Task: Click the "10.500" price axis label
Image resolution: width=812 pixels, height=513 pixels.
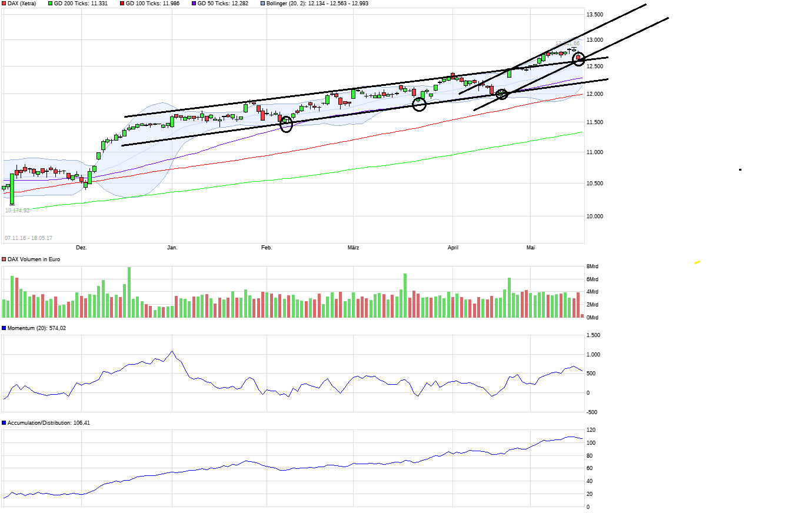Action: [594, 184]
